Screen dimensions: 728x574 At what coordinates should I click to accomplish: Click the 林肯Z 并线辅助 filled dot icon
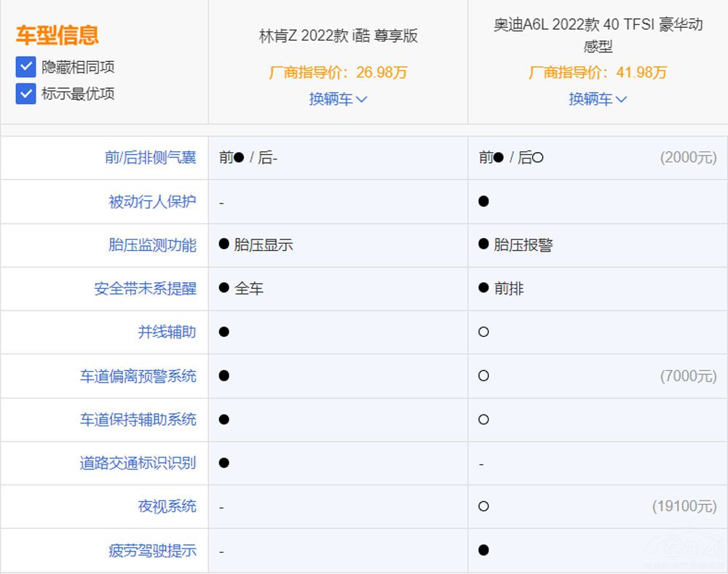pos(224,332)
